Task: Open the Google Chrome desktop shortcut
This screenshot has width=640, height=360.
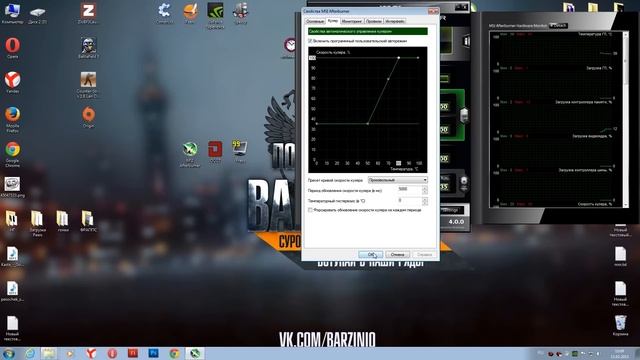Action: [13, 154]
